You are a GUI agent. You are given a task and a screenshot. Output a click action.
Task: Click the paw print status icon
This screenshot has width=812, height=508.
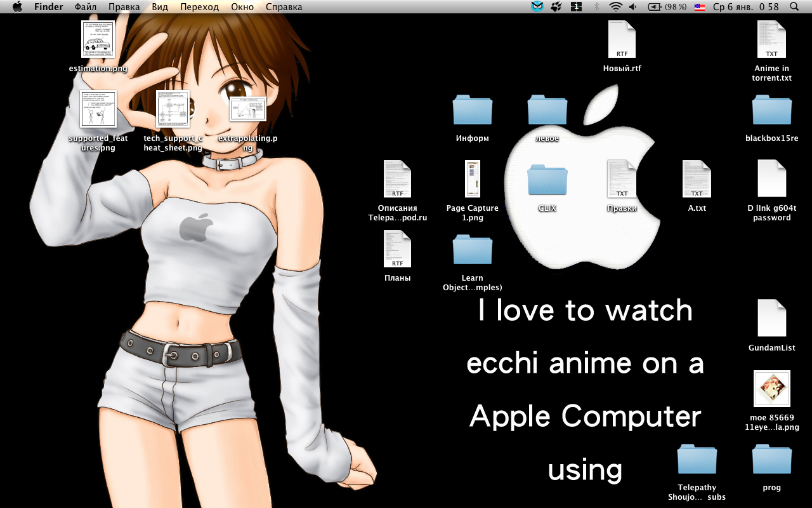coord(556,7)
